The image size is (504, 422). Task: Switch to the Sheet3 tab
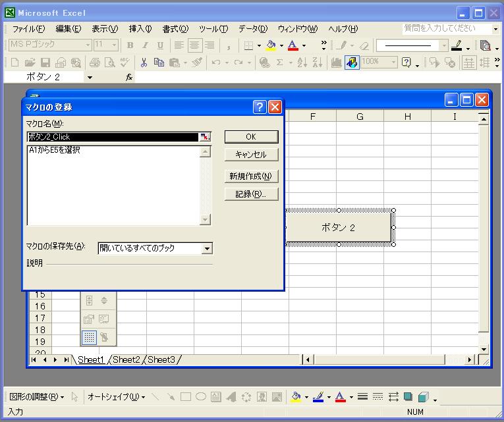coord(161,359)
